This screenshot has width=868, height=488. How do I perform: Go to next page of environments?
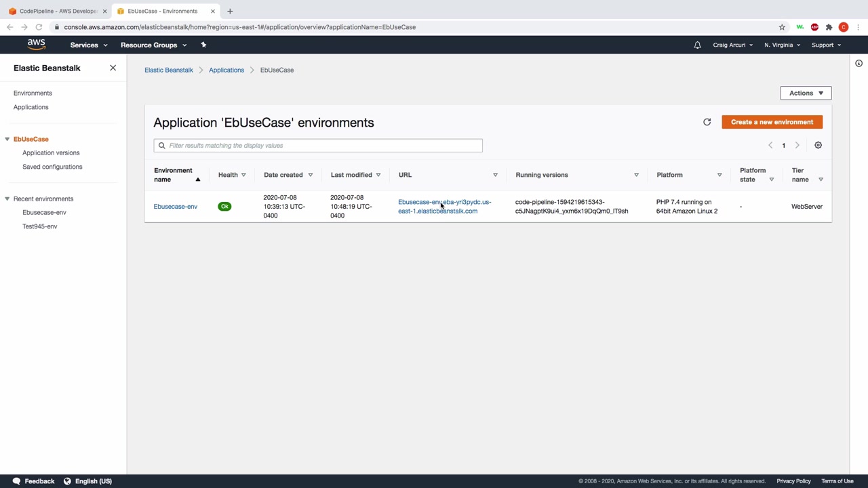pyautogui.click(x=797, y=145)
